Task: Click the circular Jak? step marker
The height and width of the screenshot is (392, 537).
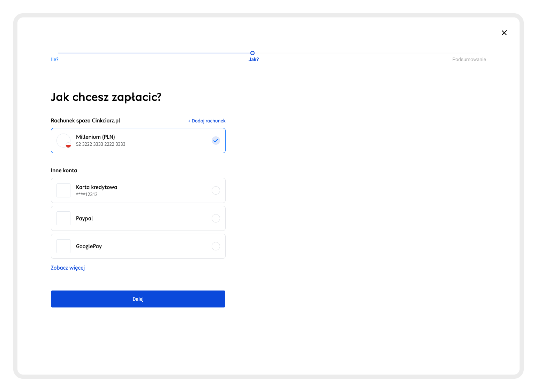Action: point(252,53)
